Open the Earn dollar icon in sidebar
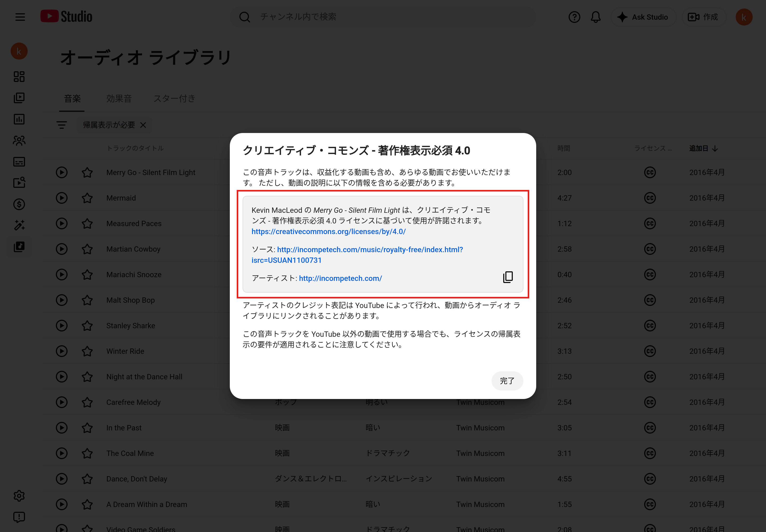The height and width of the screenshot is (532, 766). (19, 204)
